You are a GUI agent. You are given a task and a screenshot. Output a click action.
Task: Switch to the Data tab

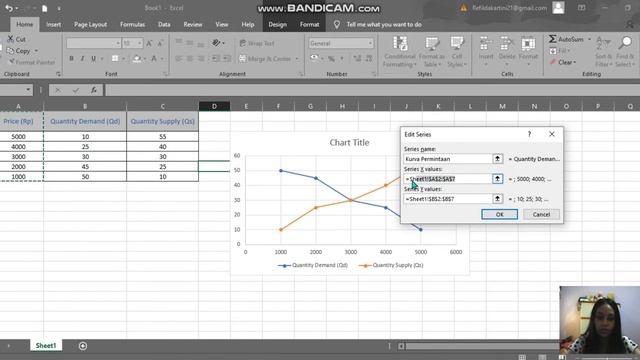164,24
